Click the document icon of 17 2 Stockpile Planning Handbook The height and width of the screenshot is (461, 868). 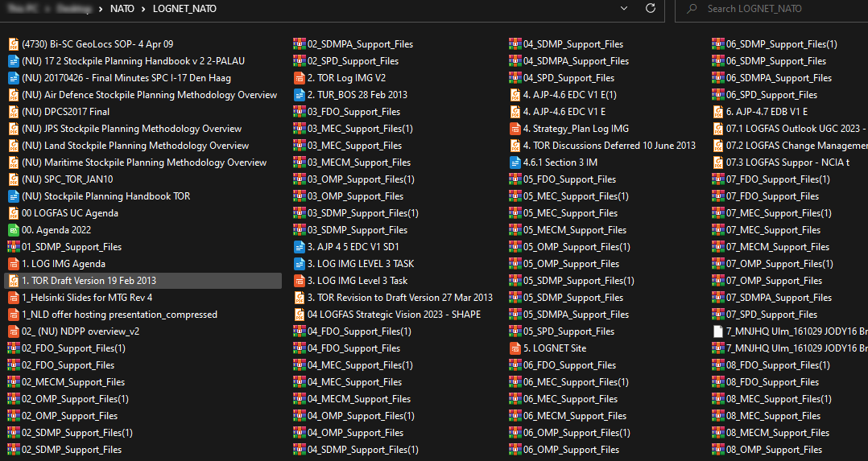(x=14, y=61)
